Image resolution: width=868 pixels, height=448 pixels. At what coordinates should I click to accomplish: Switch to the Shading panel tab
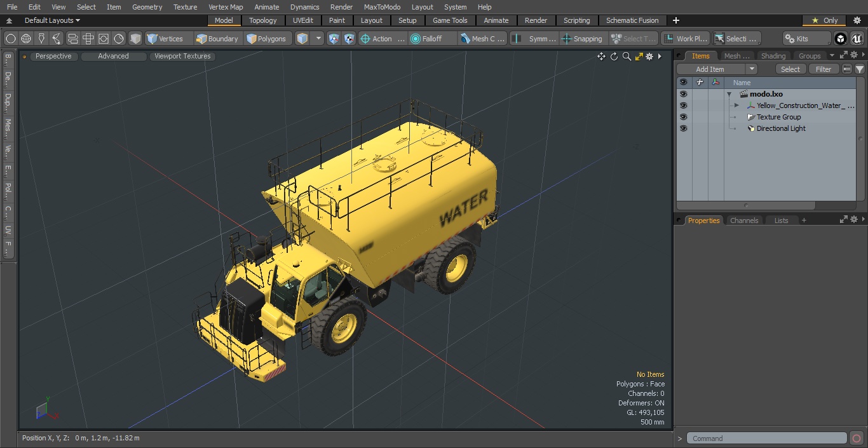point(773,56)
